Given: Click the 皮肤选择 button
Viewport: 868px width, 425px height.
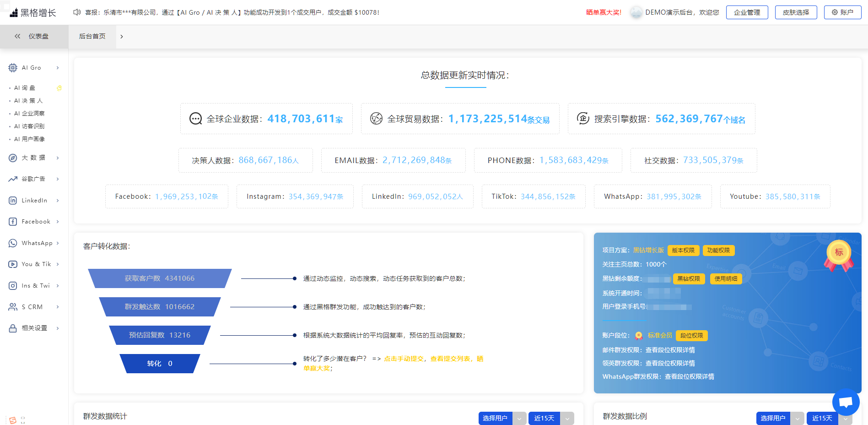Looking at the screenshot, I should pyautogui.click(x=796, y=12).
